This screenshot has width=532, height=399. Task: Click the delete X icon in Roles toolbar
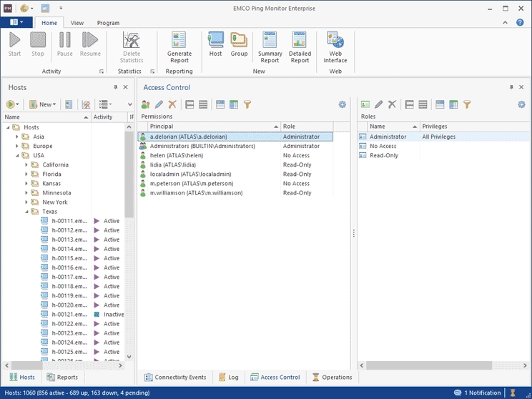tap(392, 104)
